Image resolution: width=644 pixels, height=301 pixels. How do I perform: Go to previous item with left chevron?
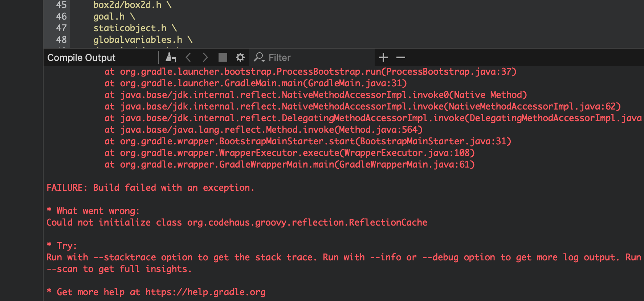[188, 57]
